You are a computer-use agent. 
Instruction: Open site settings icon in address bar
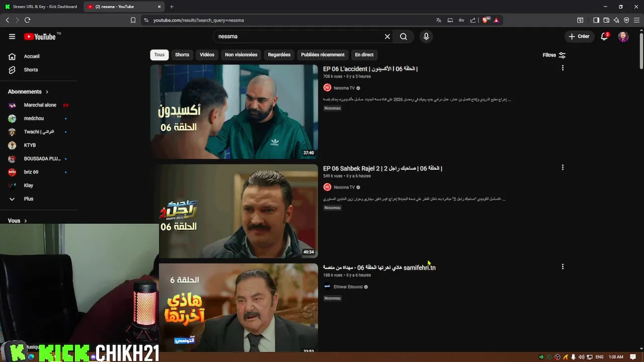(x=146, y=20)
